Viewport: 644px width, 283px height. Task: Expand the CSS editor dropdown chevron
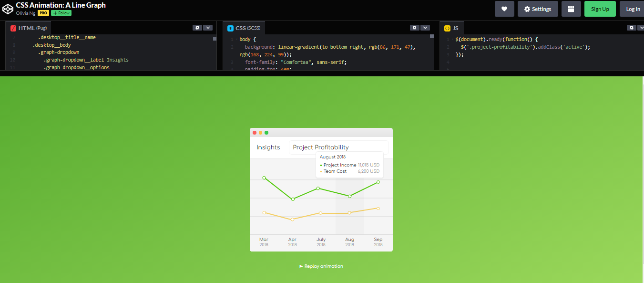(x=425, y=28)
